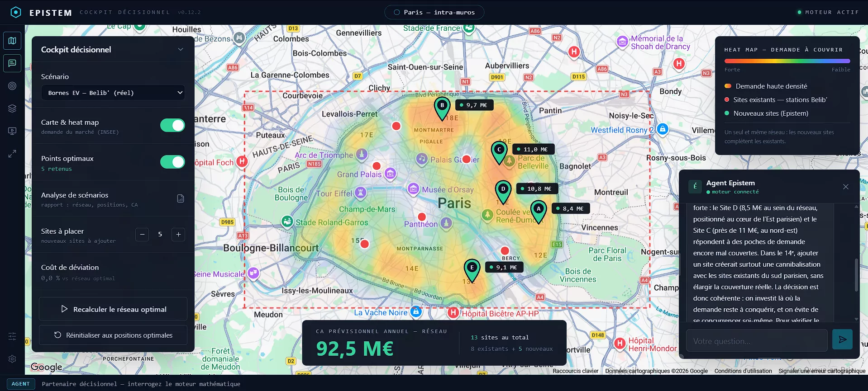Click the 9,1 M€ label for site E
868x391 pixels.
(504, 267)
